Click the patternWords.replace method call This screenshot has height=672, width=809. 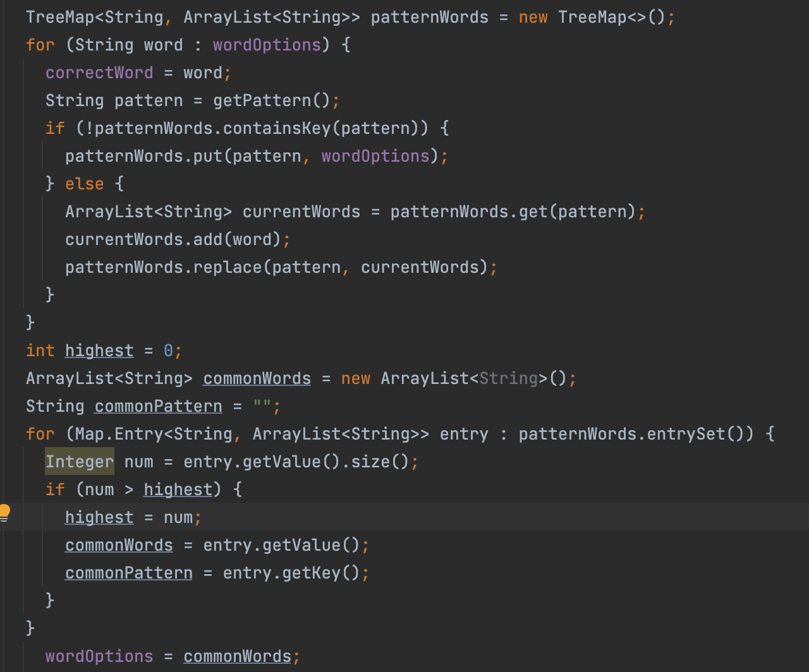[164, 267]
